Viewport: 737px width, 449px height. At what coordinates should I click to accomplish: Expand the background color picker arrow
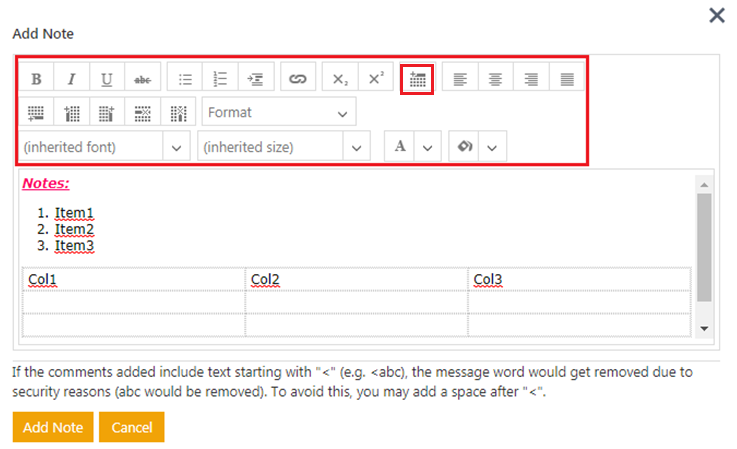[x=492, y=147]
